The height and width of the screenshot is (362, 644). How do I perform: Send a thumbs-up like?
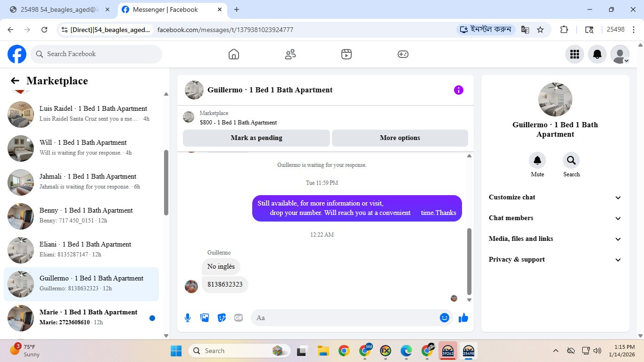(463, 318)
